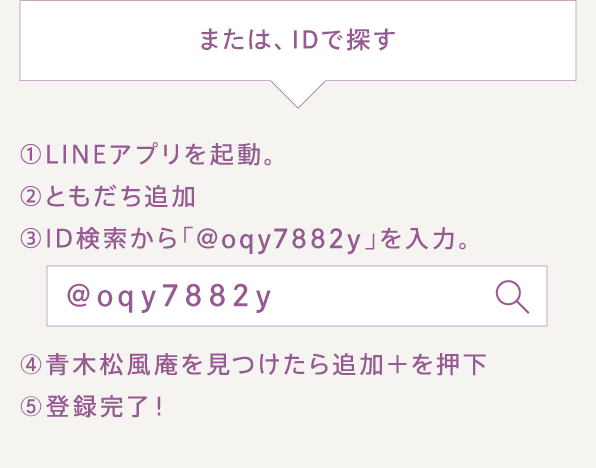Click the + plus sign after 追加
Viewport: 596px width, 468px height.
tap(396, 365)
